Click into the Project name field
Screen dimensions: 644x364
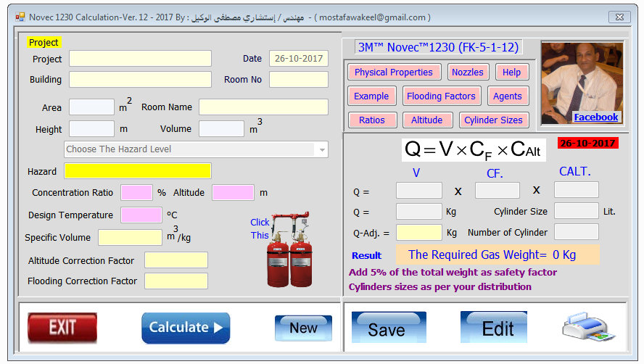[x=140, y=58]
